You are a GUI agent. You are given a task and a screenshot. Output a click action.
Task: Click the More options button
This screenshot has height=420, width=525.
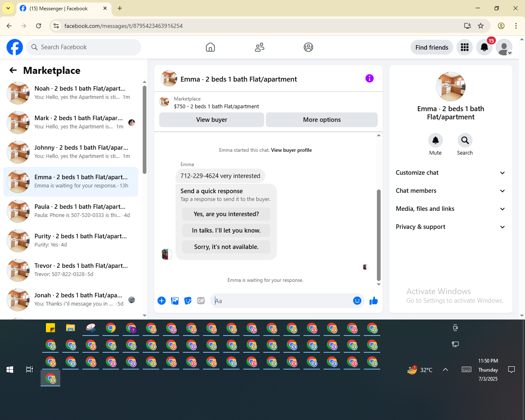(322, 120)
